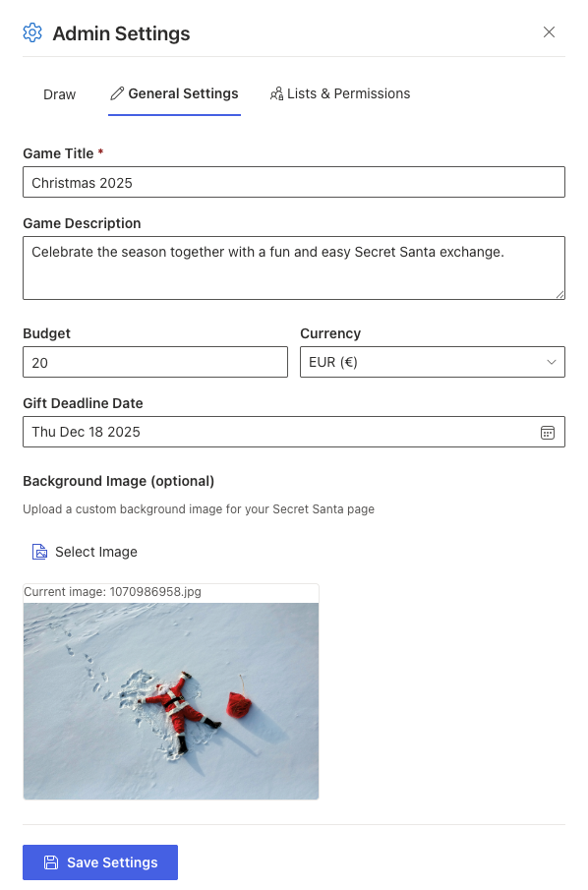Click the Current image 1070986958.jpg label

(x=111, y=591)
